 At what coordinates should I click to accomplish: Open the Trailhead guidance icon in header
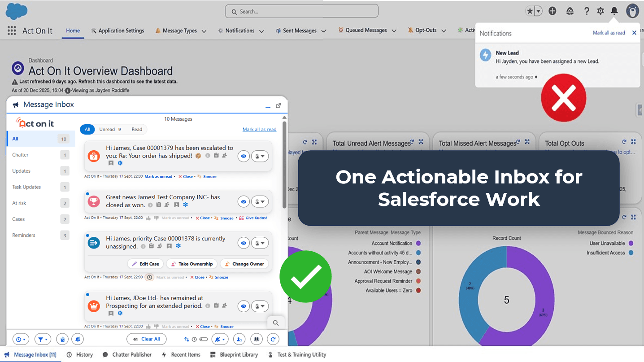pyautogui.click(x=570, y=11)
